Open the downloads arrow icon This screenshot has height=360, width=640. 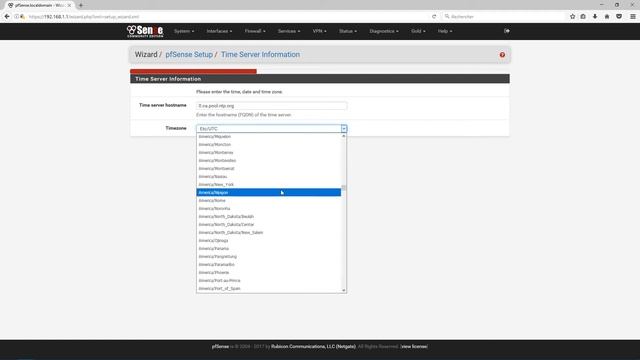coord(595,17)
